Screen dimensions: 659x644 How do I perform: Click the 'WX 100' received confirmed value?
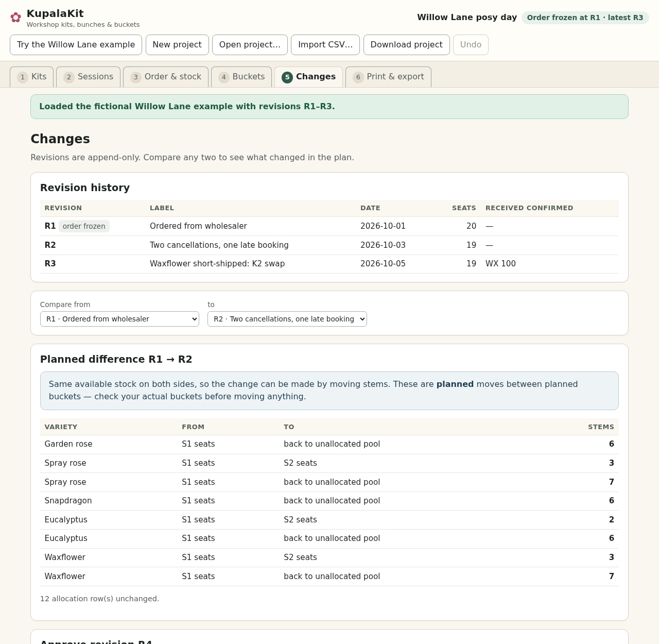pos(500,264)
